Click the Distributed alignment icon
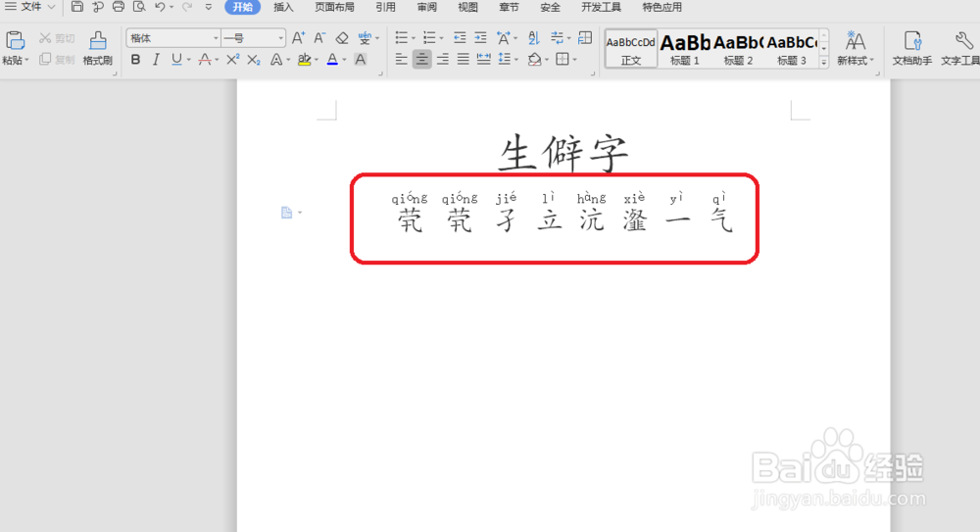 pos(483,60)
